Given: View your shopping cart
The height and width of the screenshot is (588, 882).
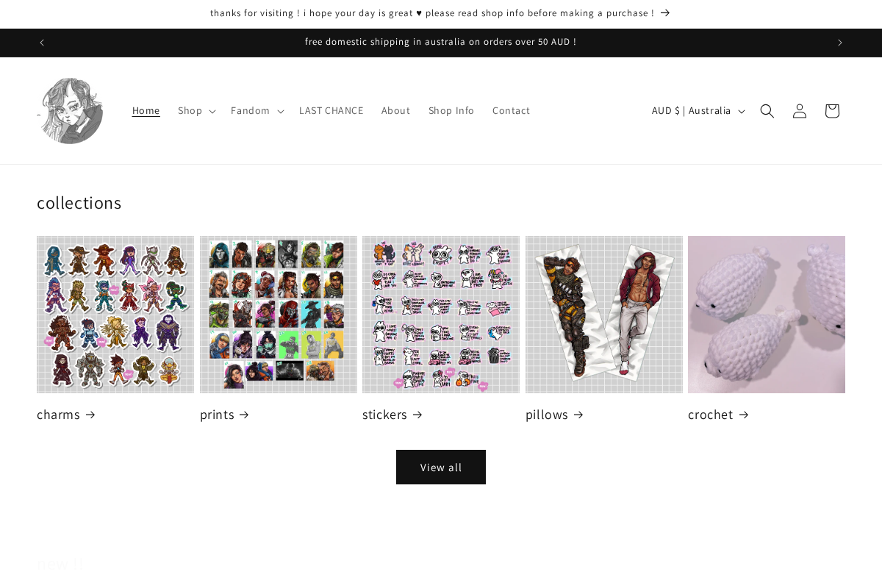Looking at the screenshot, I should coord(831,110).
